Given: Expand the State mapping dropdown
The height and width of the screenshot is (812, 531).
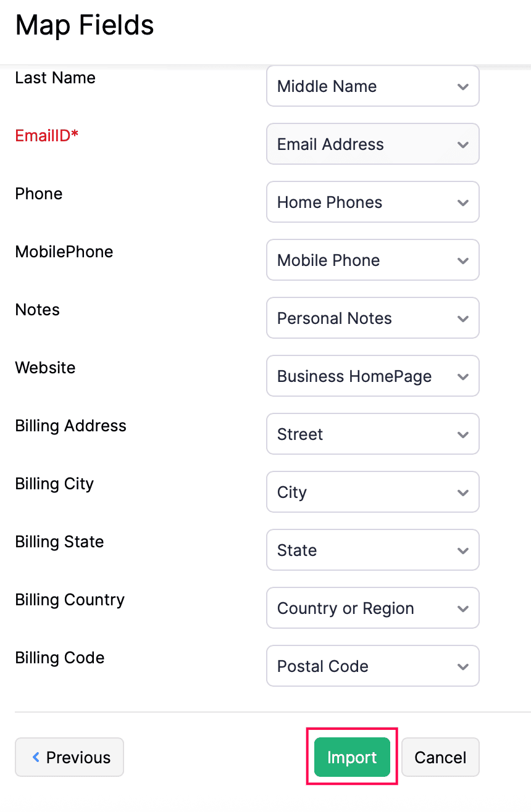Looking at the screenshot, I should click(372, 550).
